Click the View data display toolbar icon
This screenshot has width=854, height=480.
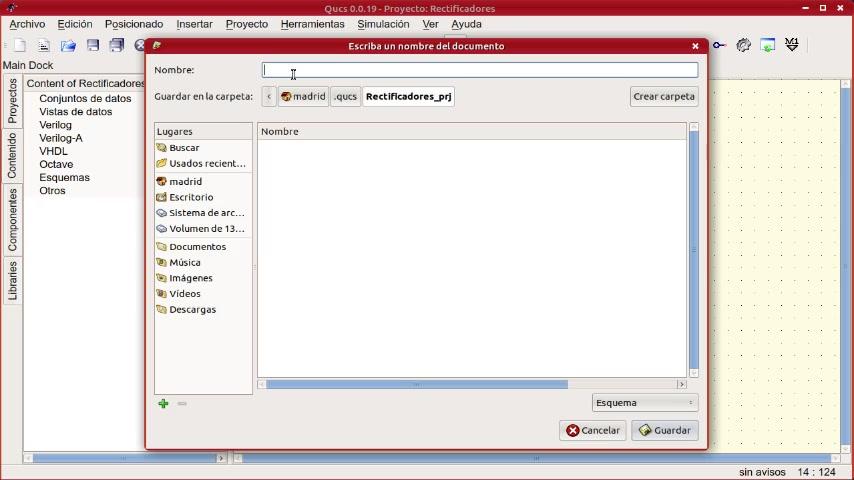click(x=768, y=45)
